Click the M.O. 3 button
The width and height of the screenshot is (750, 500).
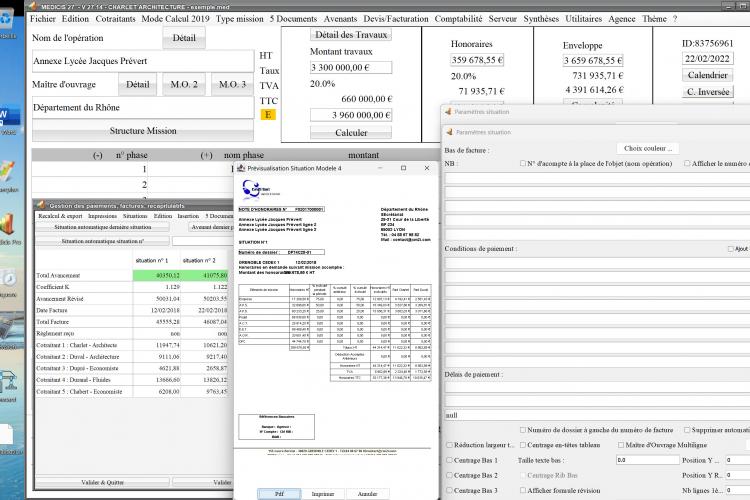232,85
